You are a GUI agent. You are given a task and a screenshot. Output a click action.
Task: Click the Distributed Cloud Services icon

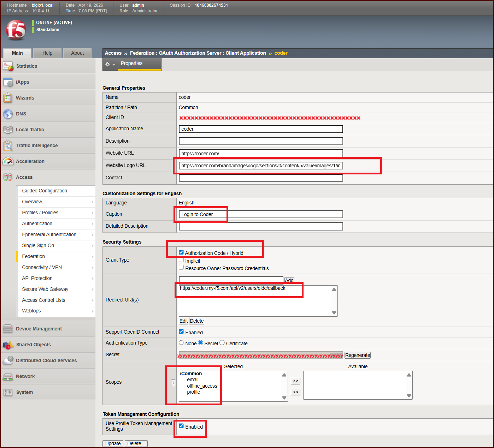[x=8, y=360]
